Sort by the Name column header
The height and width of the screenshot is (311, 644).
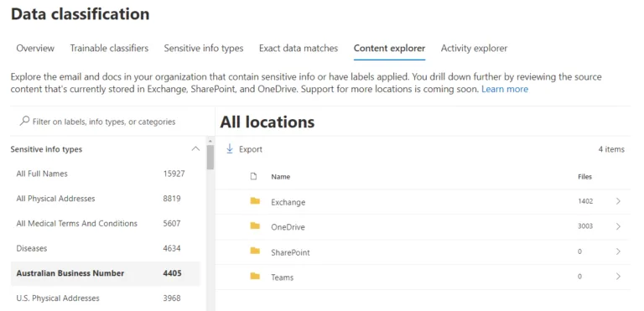(x=281, y=177)
